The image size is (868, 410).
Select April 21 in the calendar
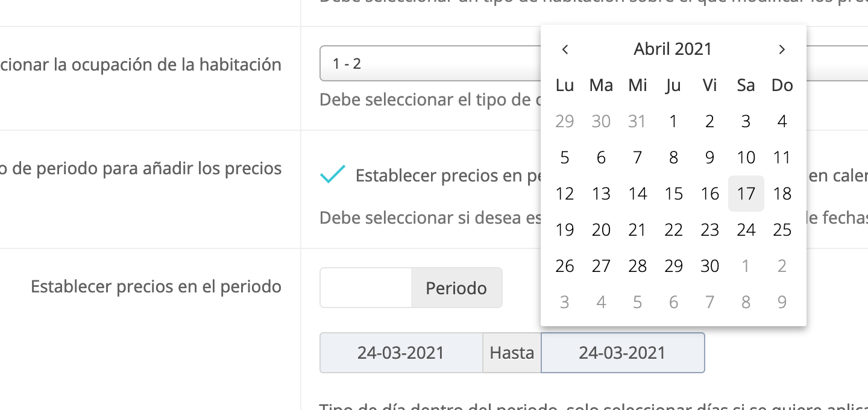[637, 230]
